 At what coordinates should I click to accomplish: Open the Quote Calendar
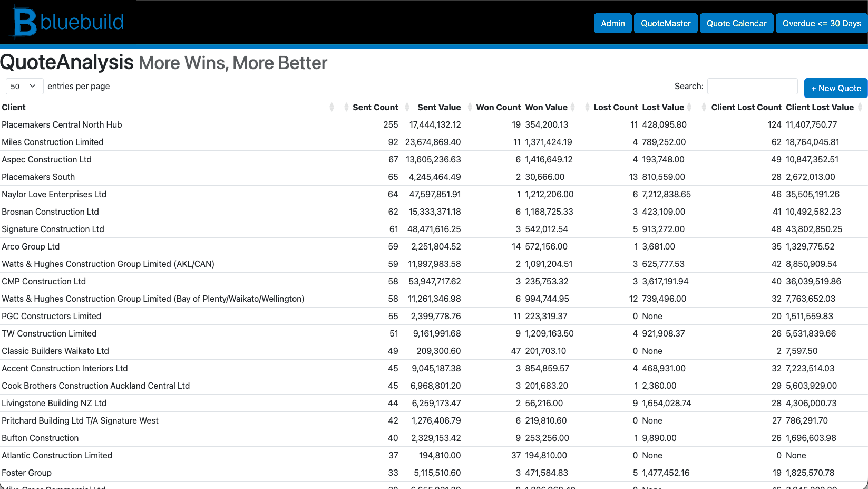tap(736, 23)
